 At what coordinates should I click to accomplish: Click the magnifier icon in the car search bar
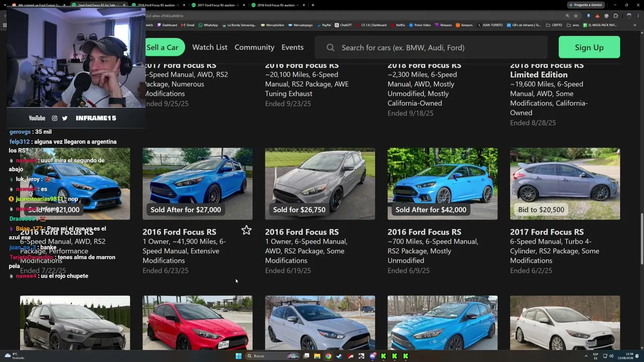point(331,48)
